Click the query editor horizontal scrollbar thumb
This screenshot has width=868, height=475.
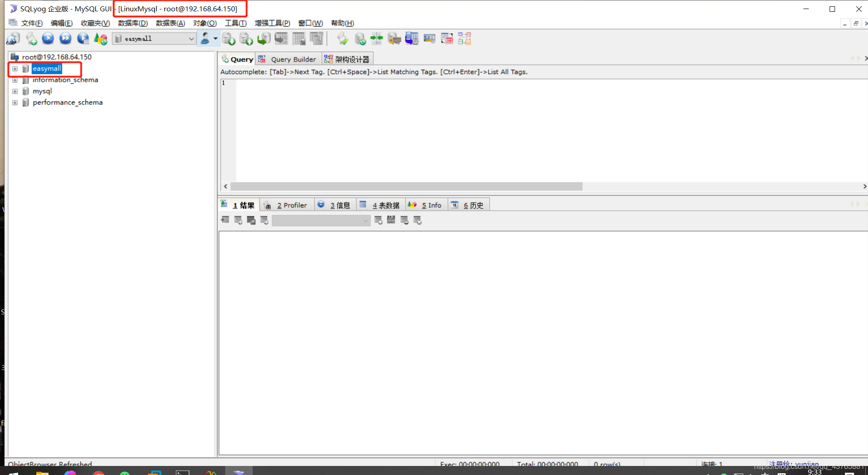point(406,186)
